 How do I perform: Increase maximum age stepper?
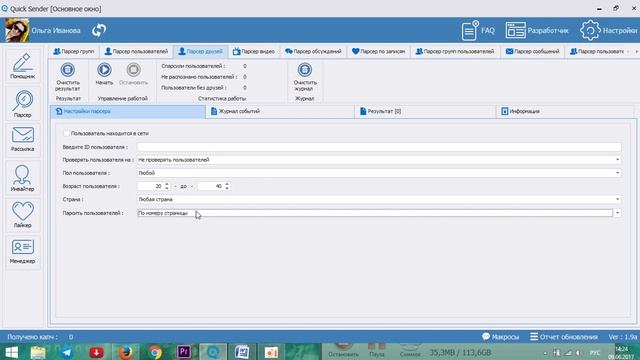click(227, 184)
